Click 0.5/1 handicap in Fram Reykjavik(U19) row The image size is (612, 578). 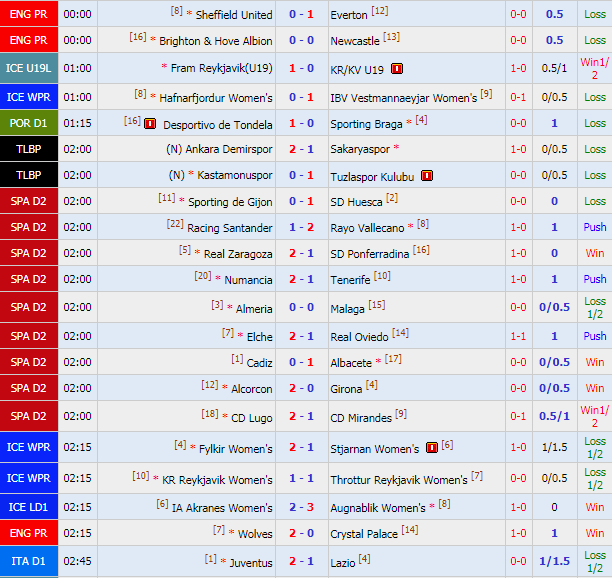[554, 68]
